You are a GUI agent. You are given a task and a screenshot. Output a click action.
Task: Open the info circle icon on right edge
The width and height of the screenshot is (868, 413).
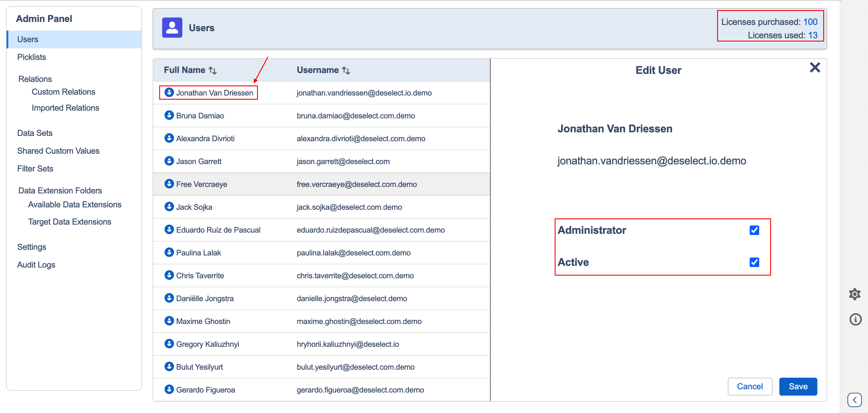click(x=855, y=319)
